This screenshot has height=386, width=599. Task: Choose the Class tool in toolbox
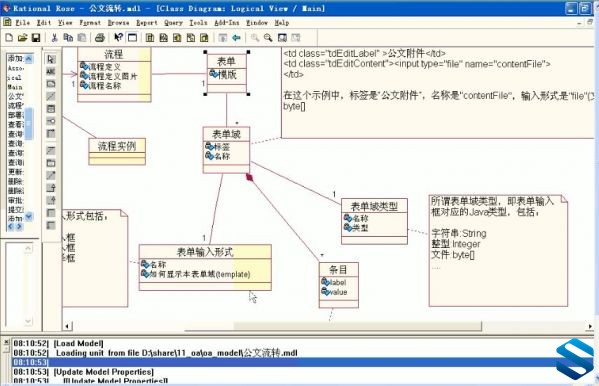(51, 109)
